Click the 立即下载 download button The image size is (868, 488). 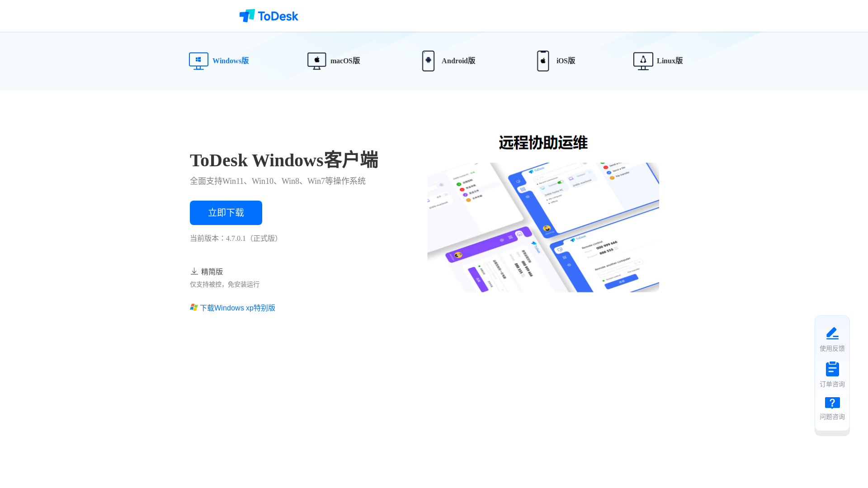click(x=226, y=213)
